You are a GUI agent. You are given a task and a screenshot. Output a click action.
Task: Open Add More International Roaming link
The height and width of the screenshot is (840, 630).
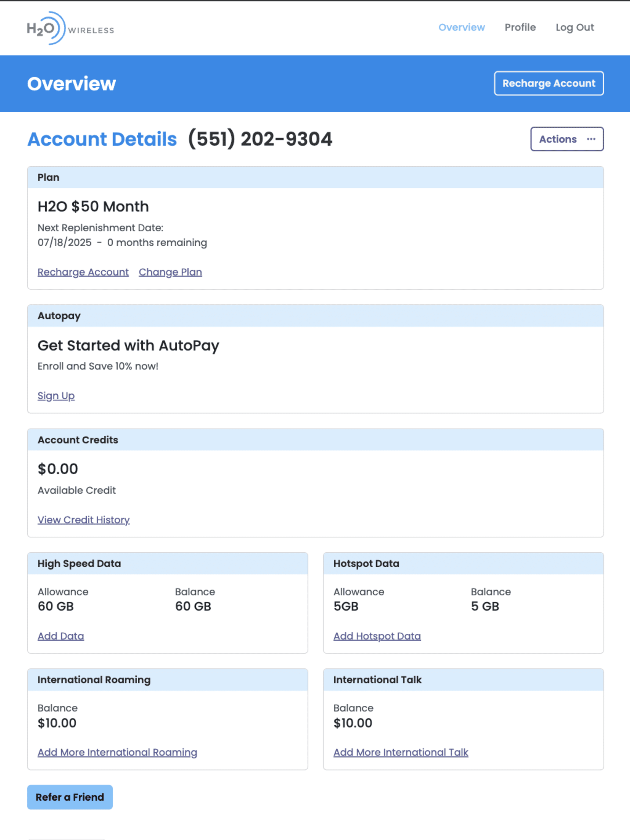point(117,752)
